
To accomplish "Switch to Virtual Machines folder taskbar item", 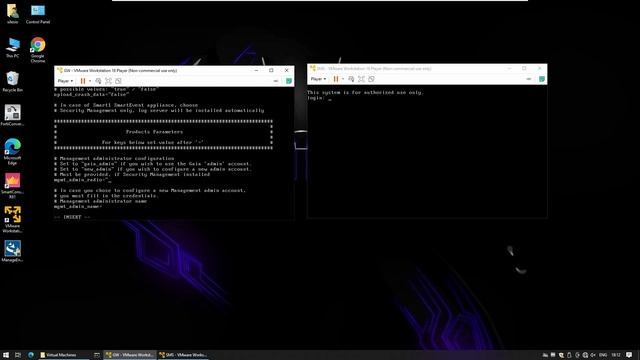I will 64,355.
